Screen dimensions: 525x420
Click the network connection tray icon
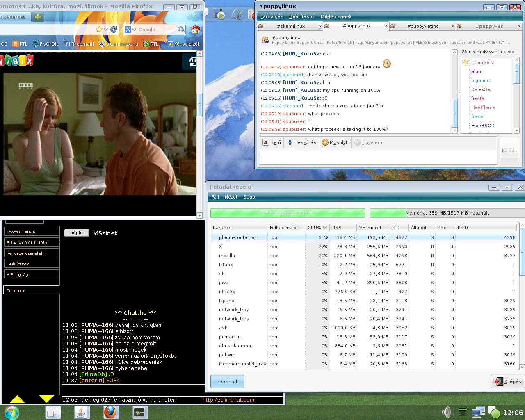click(x=477, y=412)
